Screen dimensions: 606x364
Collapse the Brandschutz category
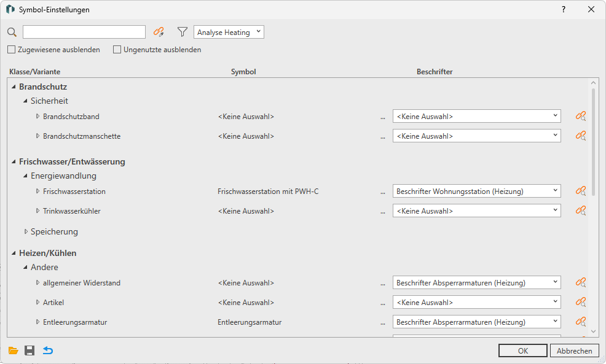pos(14,87)
